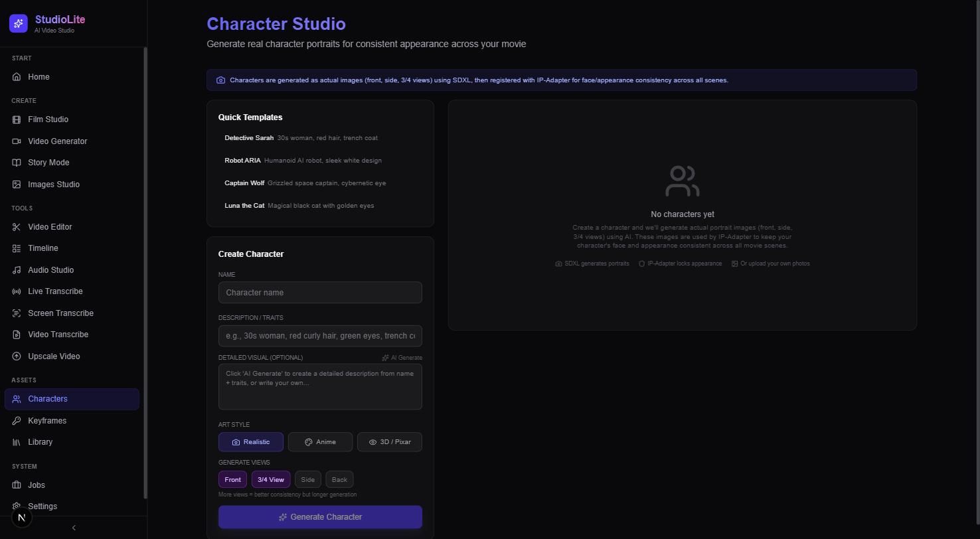Click the 'No characters yet' text

[x=683, y=214]
